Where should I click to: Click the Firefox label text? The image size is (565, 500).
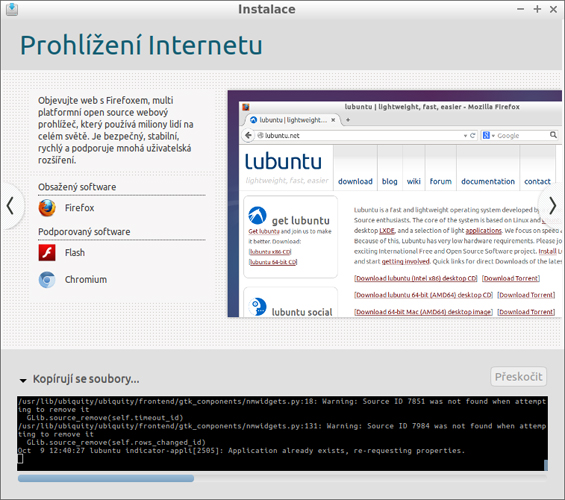(79, 208)
